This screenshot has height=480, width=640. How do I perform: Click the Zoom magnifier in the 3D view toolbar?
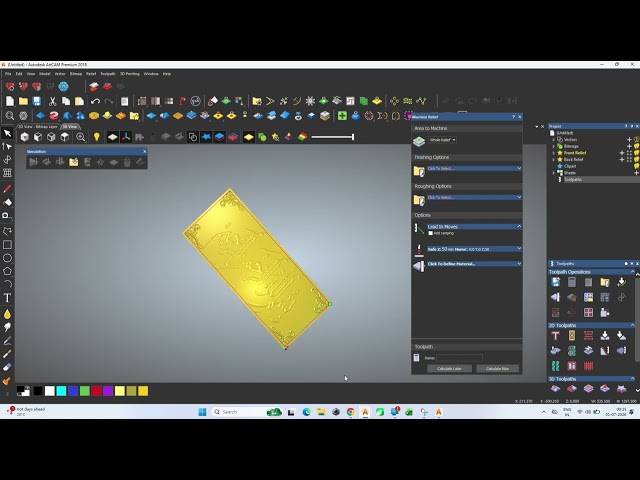click(x=80, y=137)
